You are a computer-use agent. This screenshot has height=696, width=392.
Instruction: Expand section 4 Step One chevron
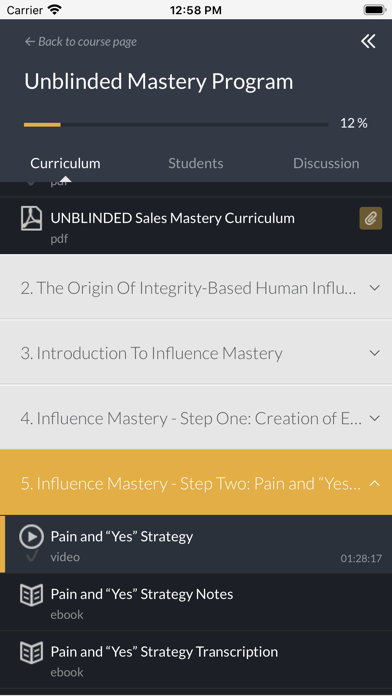375,418
